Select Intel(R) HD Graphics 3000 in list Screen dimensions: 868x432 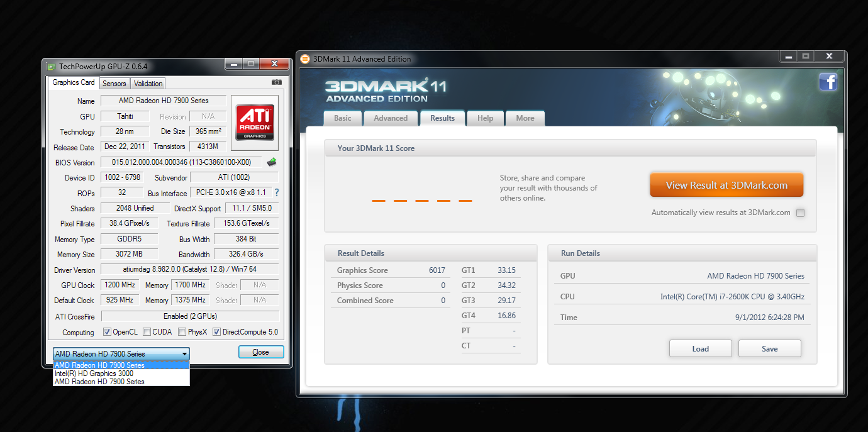[121, 374]
